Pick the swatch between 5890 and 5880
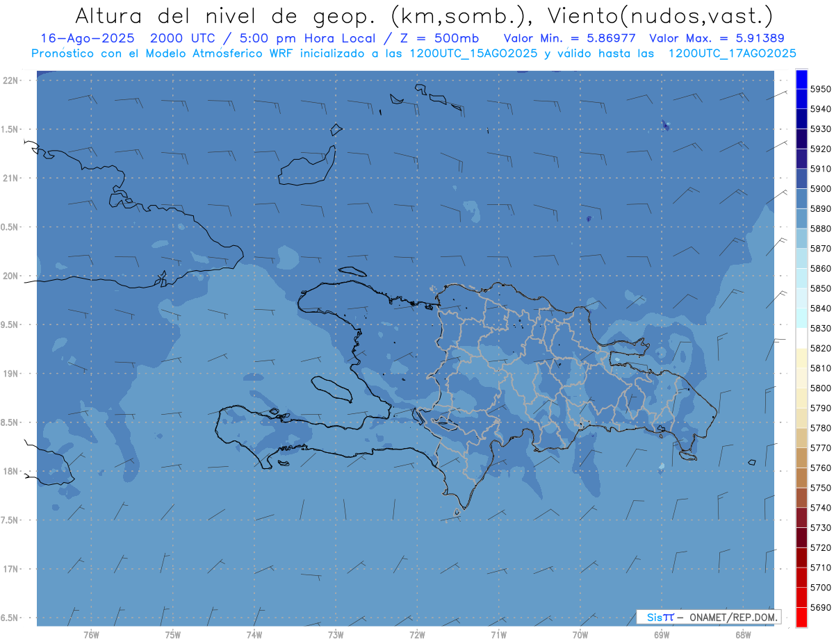The width and height of the screenshot is (834, 644). (801, 219)
